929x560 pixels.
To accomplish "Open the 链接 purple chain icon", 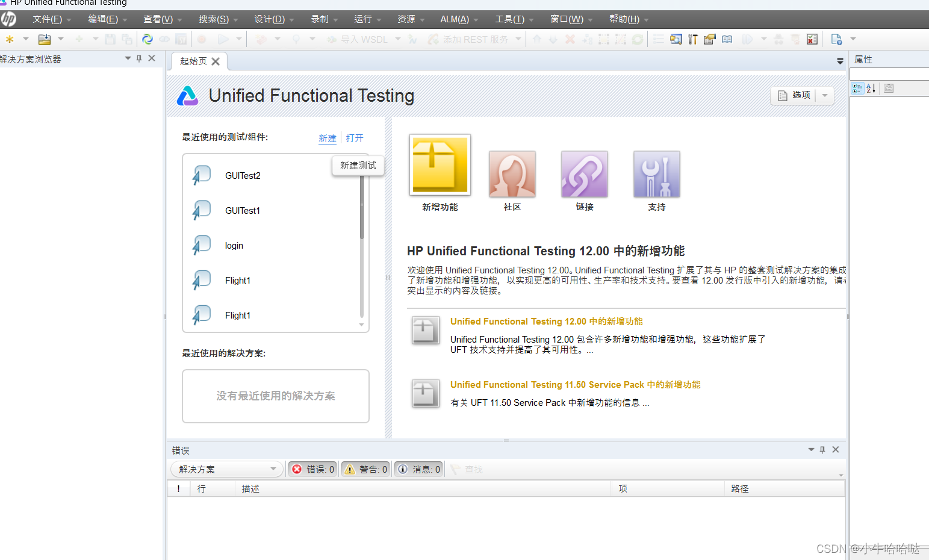I will (x=583, y=174).
